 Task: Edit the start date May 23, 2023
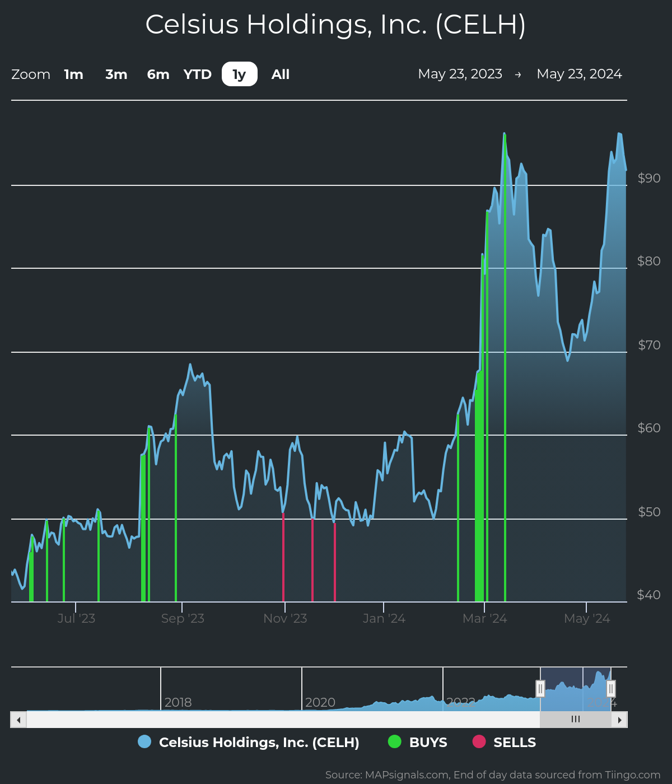click(x=460, y=73)
